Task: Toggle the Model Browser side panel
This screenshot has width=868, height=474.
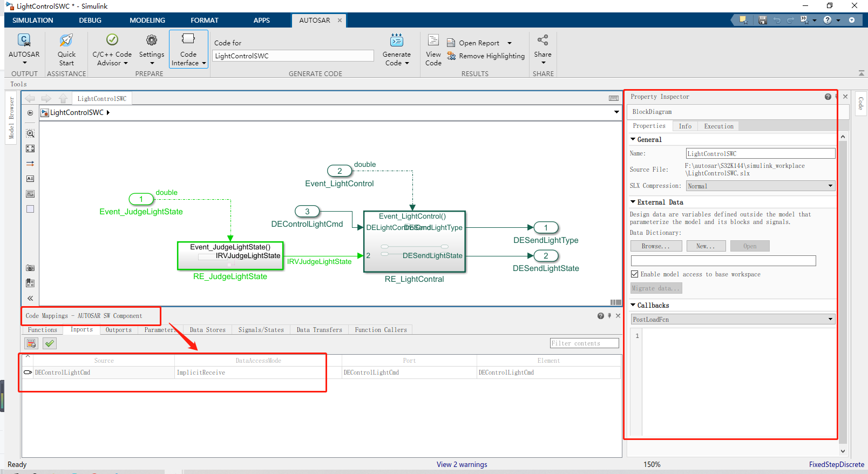Action: click(11, 118)
